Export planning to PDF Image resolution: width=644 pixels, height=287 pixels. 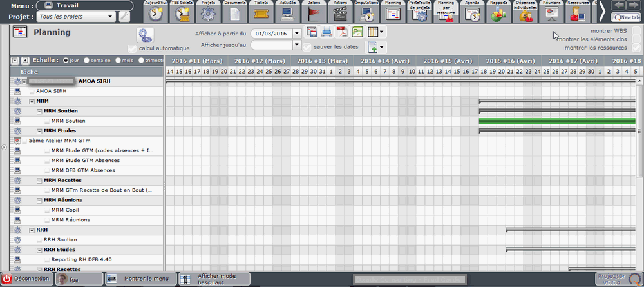click(x=343, y=32)
